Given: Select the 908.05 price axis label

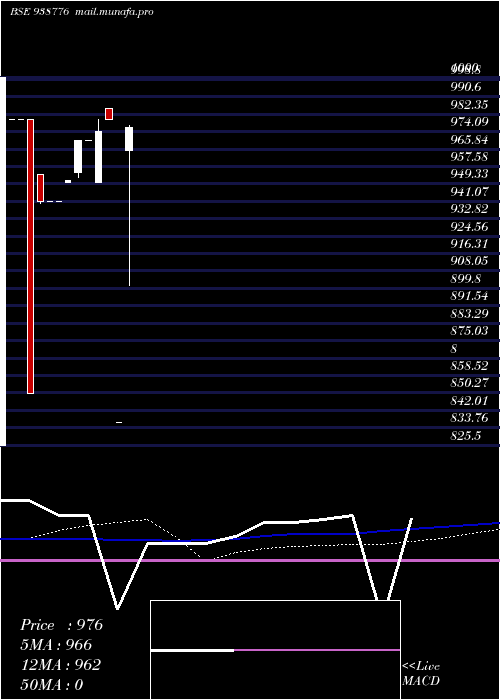Looking at the screenshot, I should pyautogui.click(x=469, y=261).
